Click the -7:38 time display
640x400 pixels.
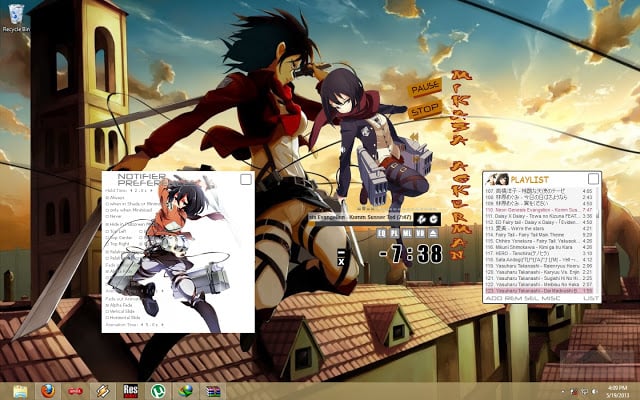click(x=411, y=254)
